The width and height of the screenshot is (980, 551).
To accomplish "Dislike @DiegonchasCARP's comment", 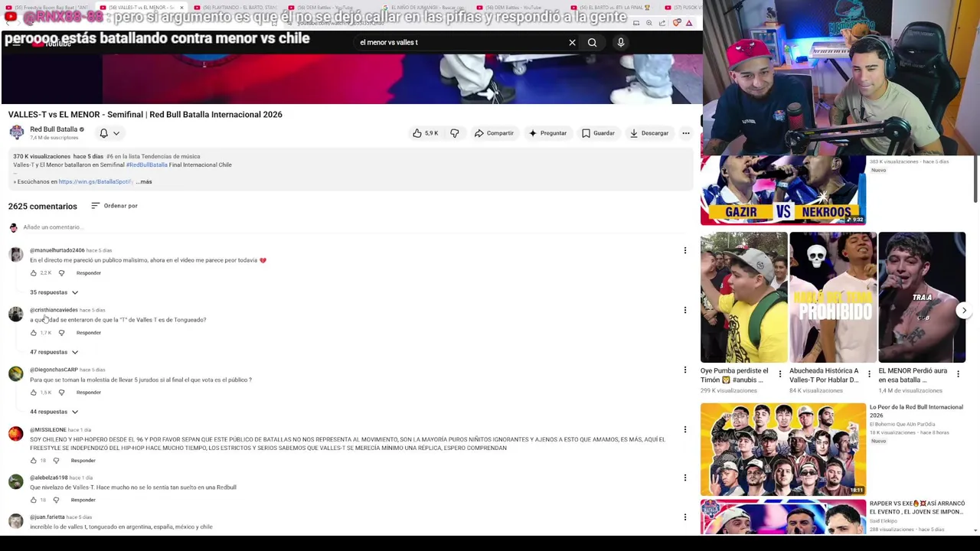I will 61,393.
